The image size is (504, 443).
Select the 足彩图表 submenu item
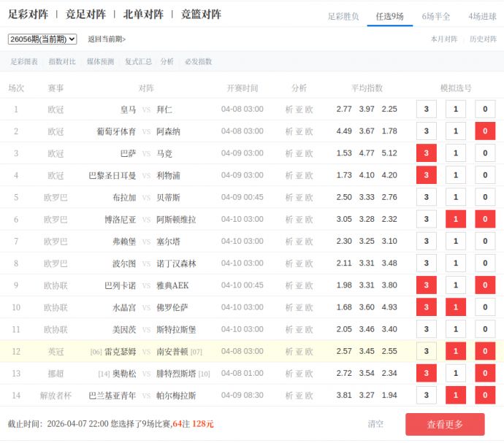24,62
